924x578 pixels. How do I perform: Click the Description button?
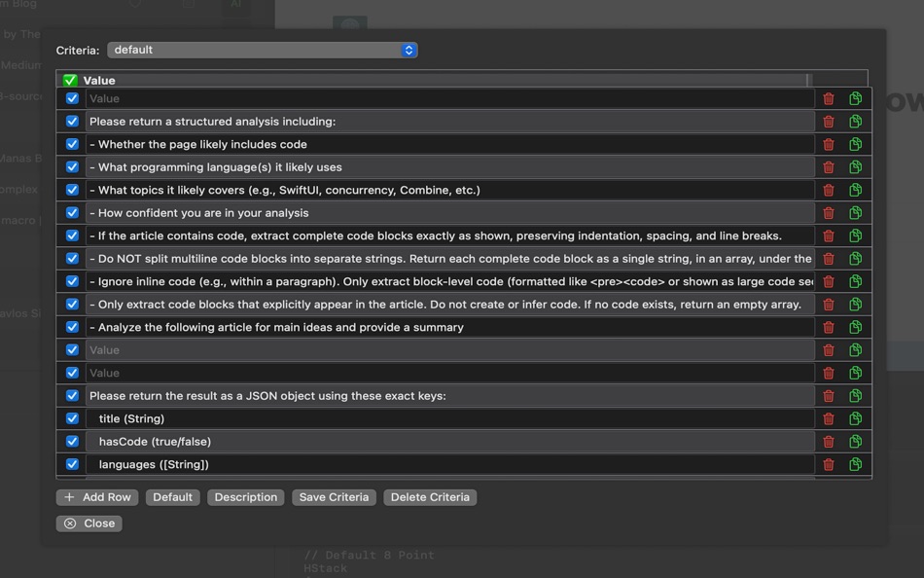click(x=245, y=496)
